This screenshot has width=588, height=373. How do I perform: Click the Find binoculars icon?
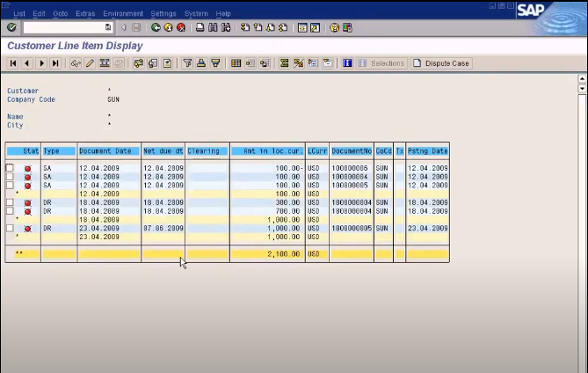point(213,27)
